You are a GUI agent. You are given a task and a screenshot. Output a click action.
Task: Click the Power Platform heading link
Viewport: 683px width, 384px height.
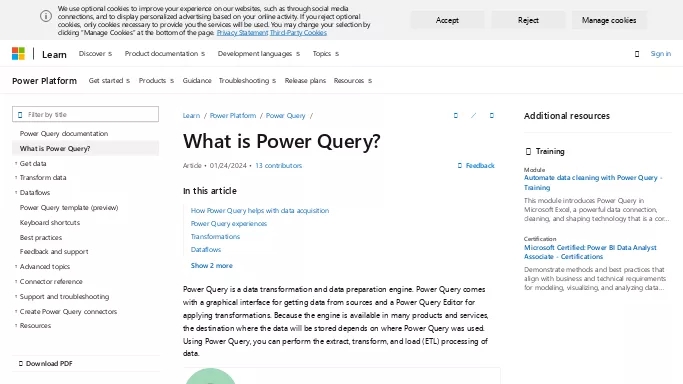point(44,81)
